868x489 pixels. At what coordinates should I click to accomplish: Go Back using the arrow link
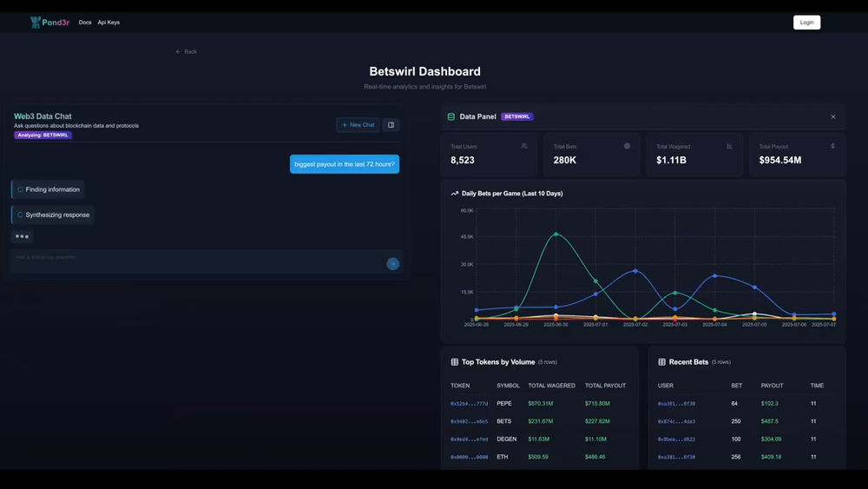point(186,51)
